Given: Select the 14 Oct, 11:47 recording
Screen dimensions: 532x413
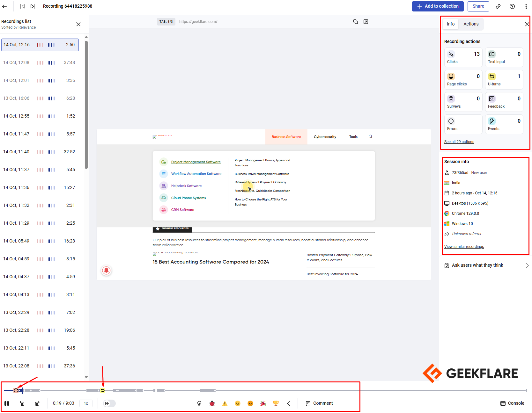Looking at the screenshot, I should (x=40, y=134).
